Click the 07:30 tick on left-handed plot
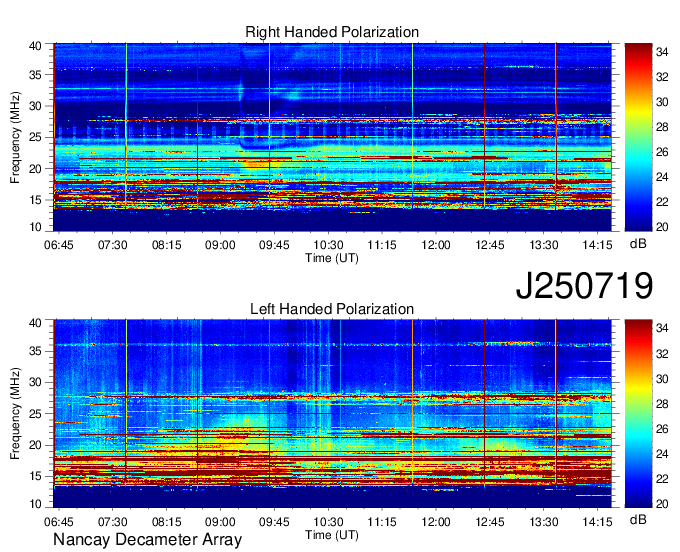The width and height of the screenshot is (680, 552). click(112, 522)
